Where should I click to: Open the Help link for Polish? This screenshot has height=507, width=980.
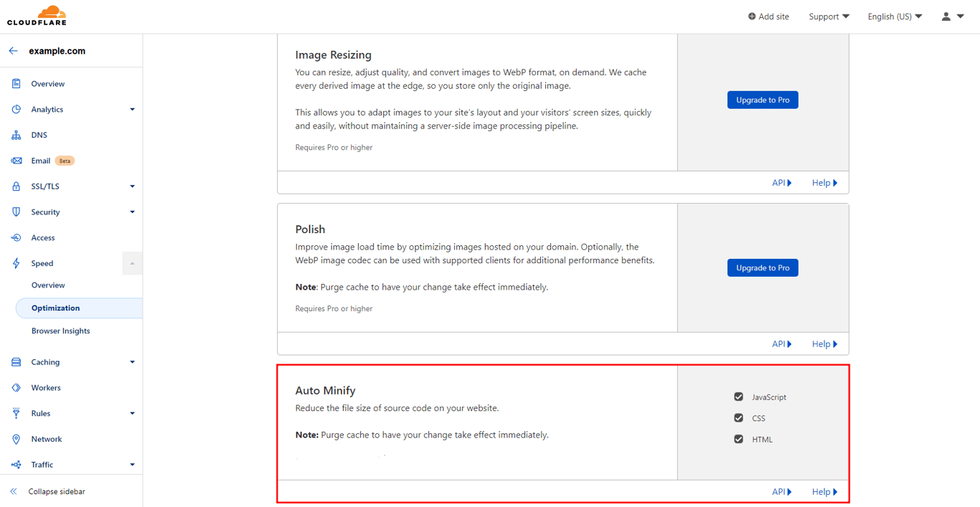(x=824, y=343)
